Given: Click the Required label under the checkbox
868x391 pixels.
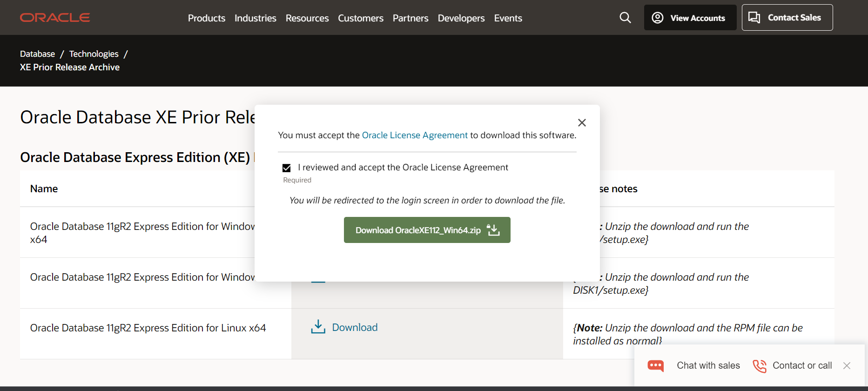Looking at the screenshot, I should (x=297, y=180).
